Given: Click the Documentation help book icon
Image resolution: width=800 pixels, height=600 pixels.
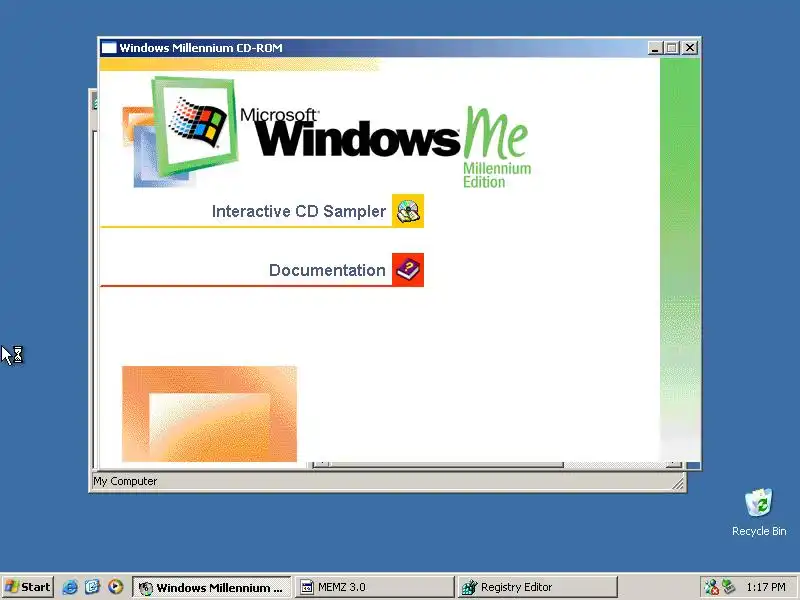Looking at the screenshot, I should click(x=408, y=270).
